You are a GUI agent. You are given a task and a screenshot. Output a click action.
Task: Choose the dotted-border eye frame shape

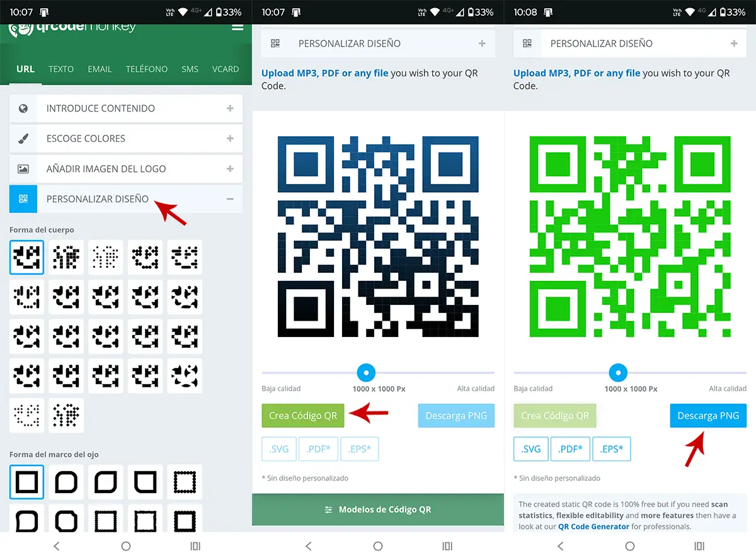[x=185, y=483]
